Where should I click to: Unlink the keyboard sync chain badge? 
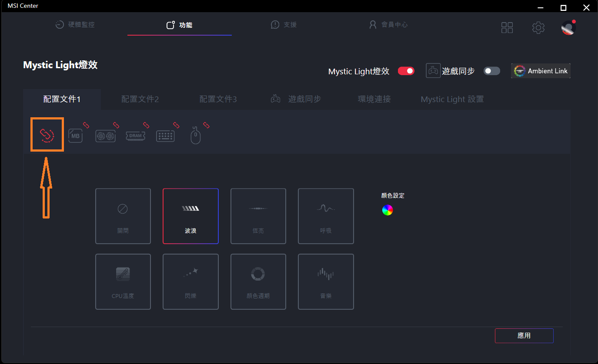176,125
